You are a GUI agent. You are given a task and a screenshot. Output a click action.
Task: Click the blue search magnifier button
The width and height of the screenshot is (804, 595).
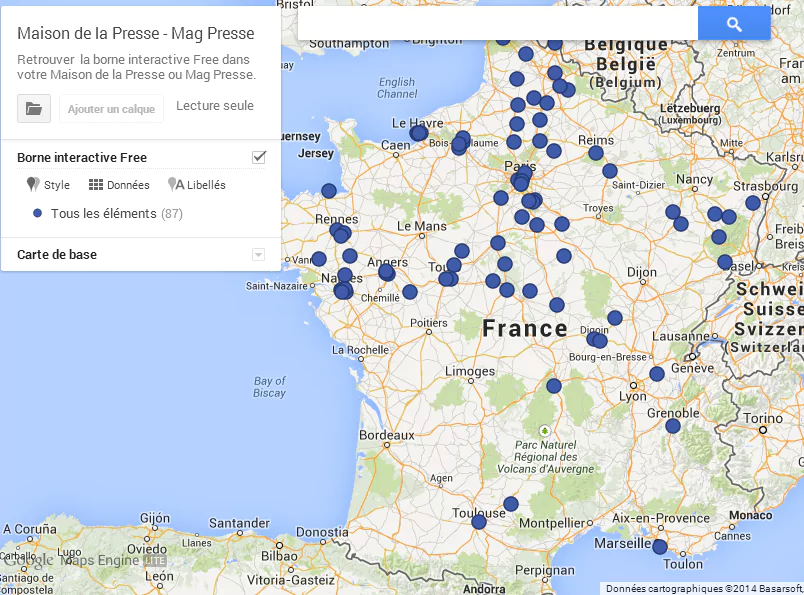click(x=734, y=24)
